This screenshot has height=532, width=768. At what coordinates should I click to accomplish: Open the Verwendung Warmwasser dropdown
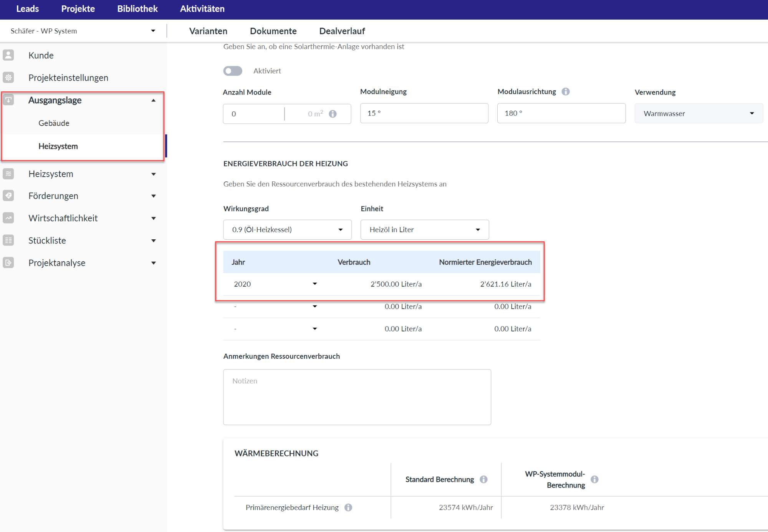698,113
